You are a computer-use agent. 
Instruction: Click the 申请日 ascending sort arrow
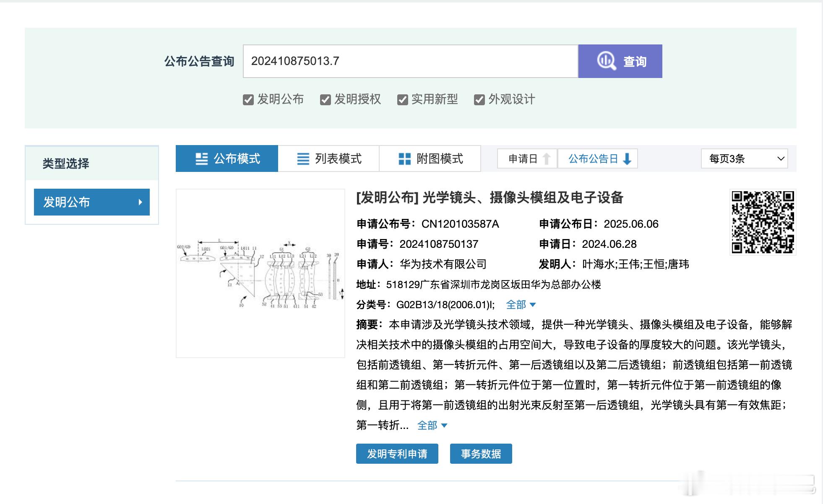(546, 158)
